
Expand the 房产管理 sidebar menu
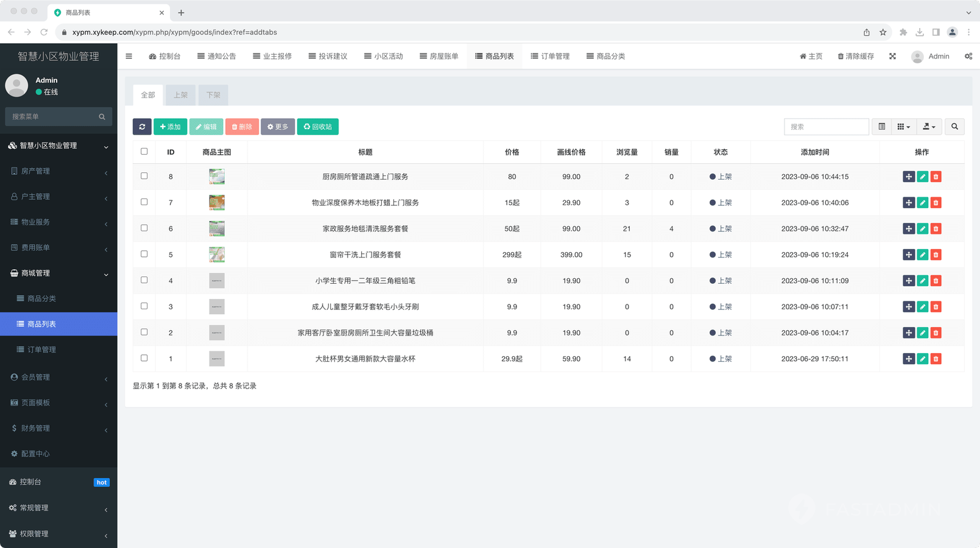pyautogui.click(x=58, y=171)
